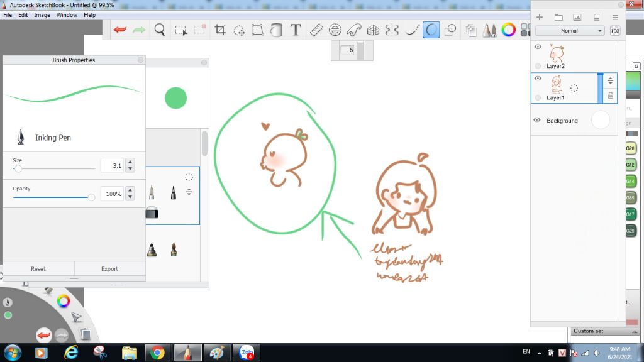Pick the G17 Copic color swatch
The height and width of the screenshot is (362, 644).
[x=630, y=214]
